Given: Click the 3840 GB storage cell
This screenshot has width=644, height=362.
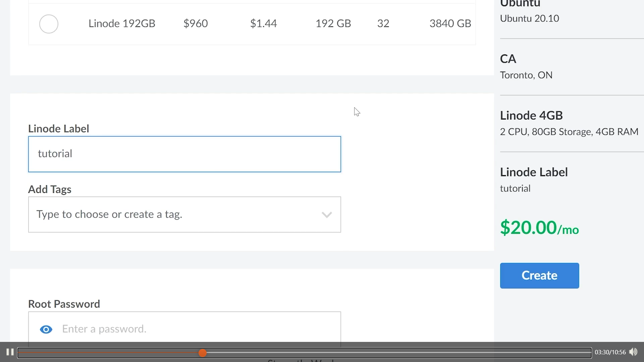Looking at the screenshot, I should [x=450, y=23].
